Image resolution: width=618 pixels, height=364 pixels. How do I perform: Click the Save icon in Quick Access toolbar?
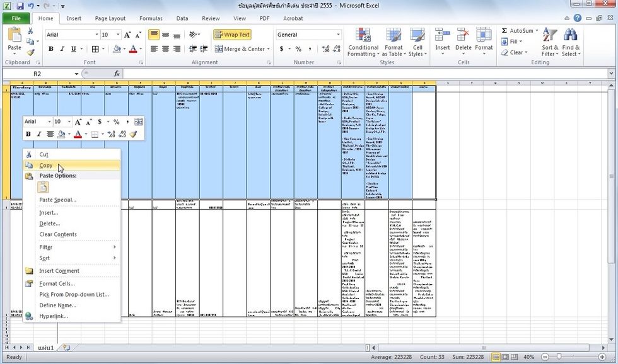click(x=20, y=6)
